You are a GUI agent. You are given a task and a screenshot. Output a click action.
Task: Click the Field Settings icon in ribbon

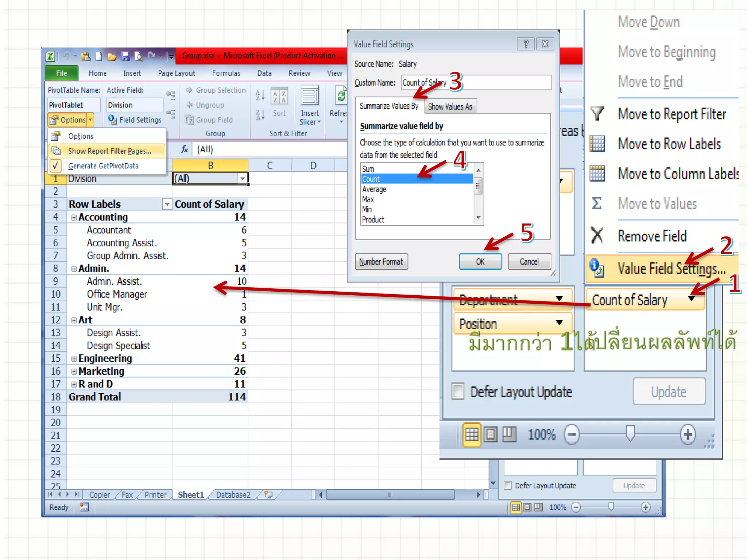click(112, 120)
